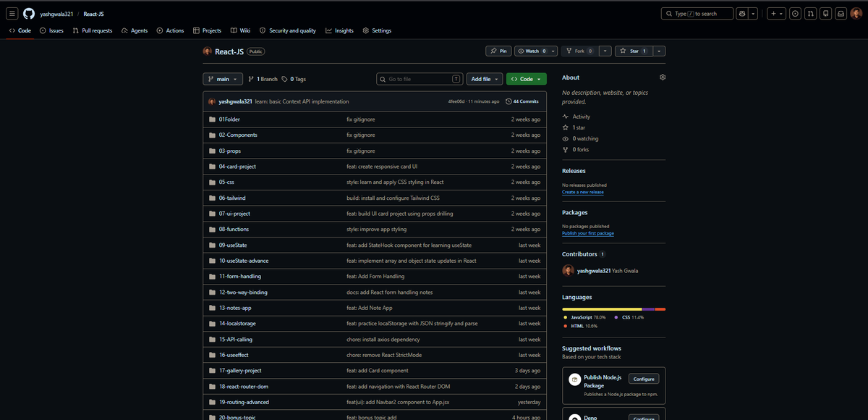
Task: Focus the 'Go to file' search field
Action: (x=420, y=79)
